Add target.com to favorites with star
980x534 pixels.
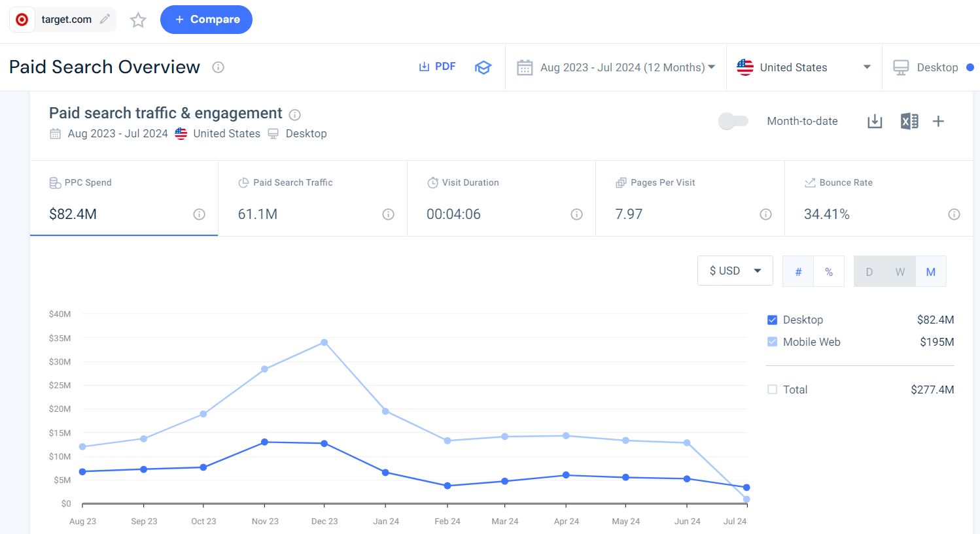tap(138, 20)
